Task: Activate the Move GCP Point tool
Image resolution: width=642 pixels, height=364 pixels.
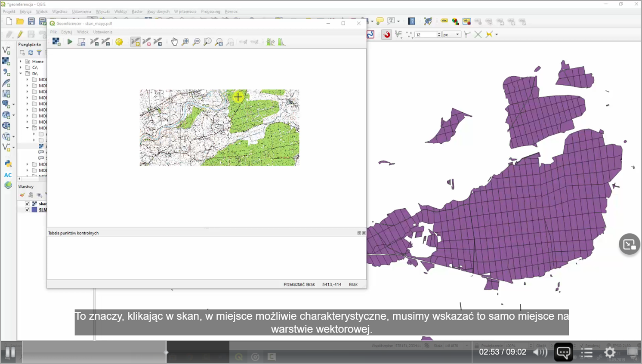Action: coord(157,42)
